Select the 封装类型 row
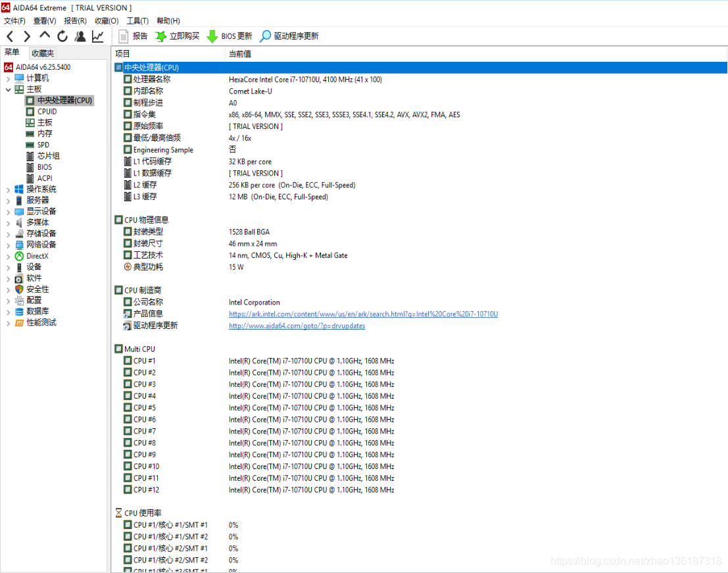The image size is (728, 573). tap(421, 232)
